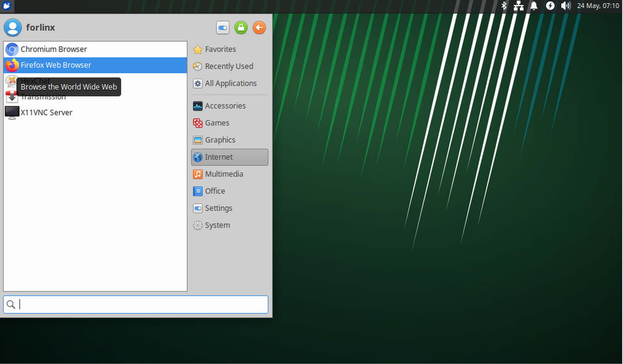Viewport: 623px width, 364px height.
Task: Select the System category
Action: click(x=230, y=225)
